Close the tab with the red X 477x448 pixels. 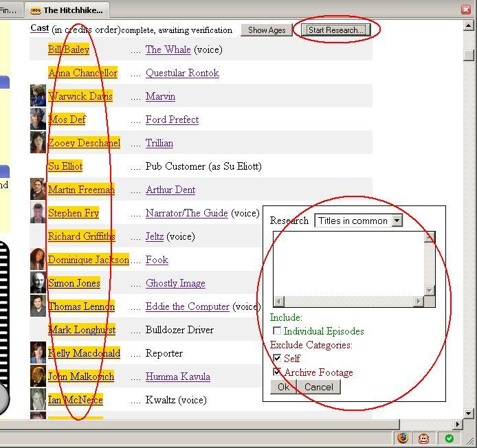click(466, 10)
